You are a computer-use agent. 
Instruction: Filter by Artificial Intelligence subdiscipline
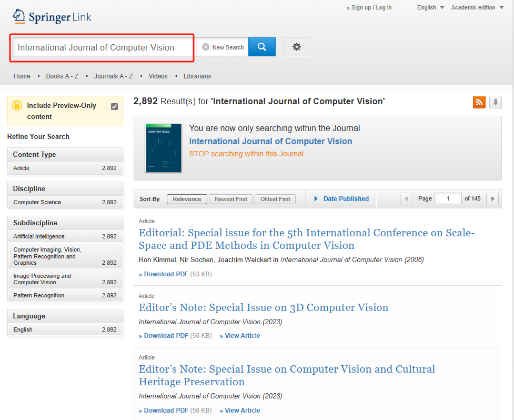[65, 236]
